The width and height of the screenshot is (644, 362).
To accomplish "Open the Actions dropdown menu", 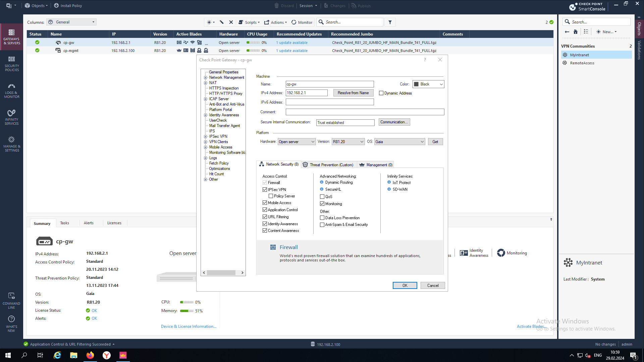I will click(276, 22).
